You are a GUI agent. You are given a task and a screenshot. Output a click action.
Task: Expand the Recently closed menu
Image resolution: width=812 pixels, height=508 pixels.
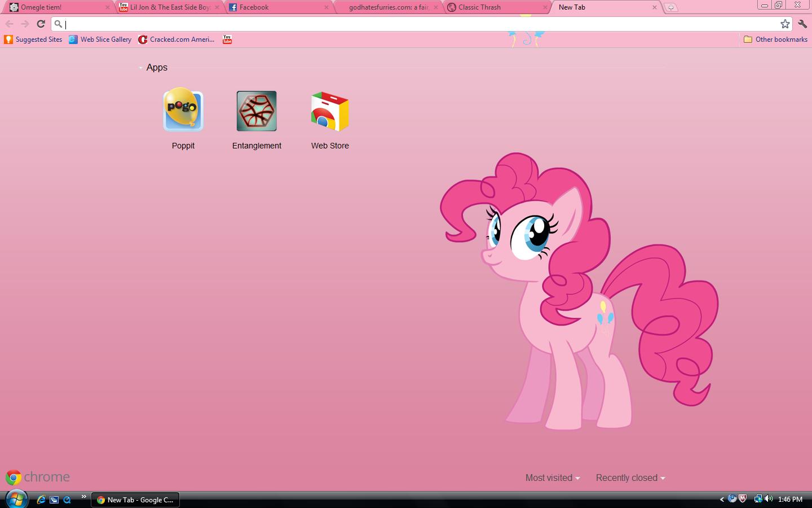(x=630, y=478)
